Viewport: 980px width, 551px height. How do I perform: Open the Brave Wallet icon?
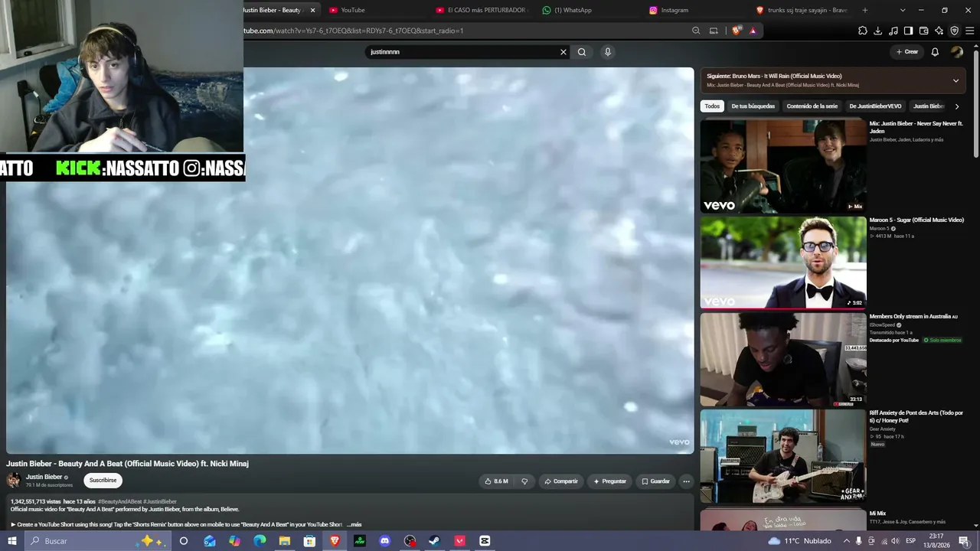click(923, 31)
